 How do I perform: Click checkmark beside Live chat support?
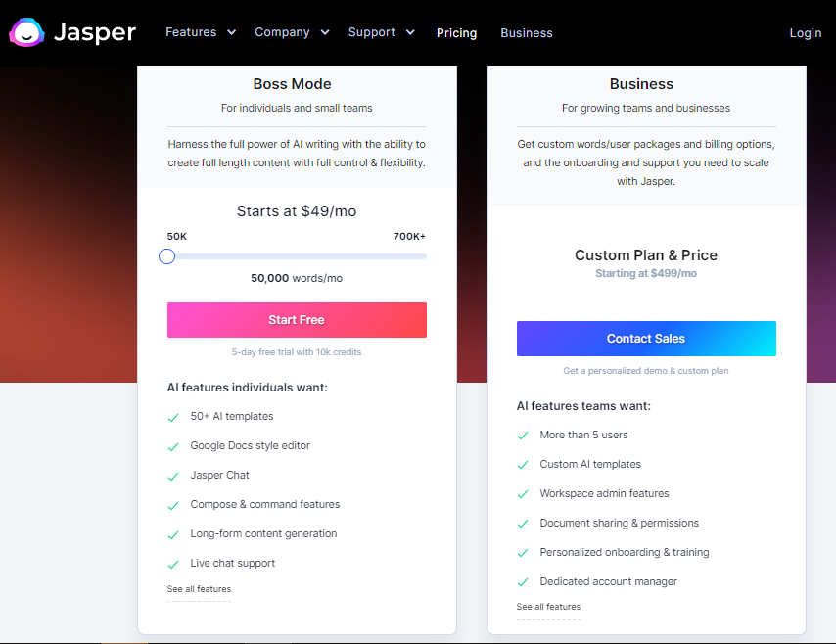point(173,564)
